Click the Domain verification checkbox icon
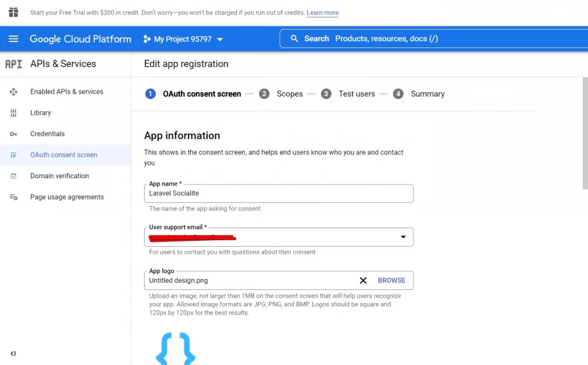 13,176
